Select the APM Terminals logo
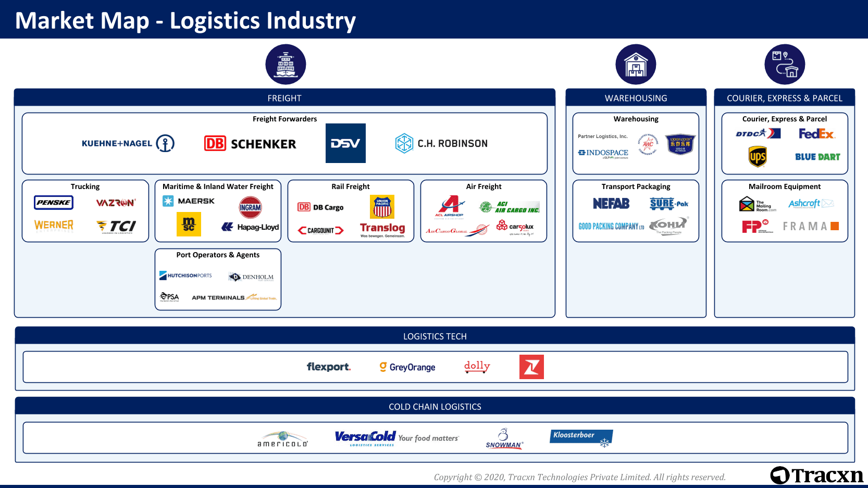The height and width of the screenshot is (488, 868). [234, 297]
